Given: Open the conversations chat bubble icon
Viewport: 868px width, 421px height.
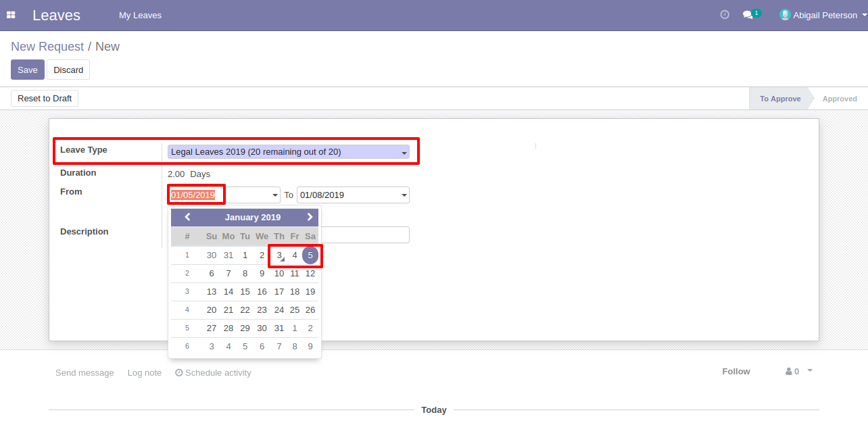Looking at the screenshot, I should point(748,15).
